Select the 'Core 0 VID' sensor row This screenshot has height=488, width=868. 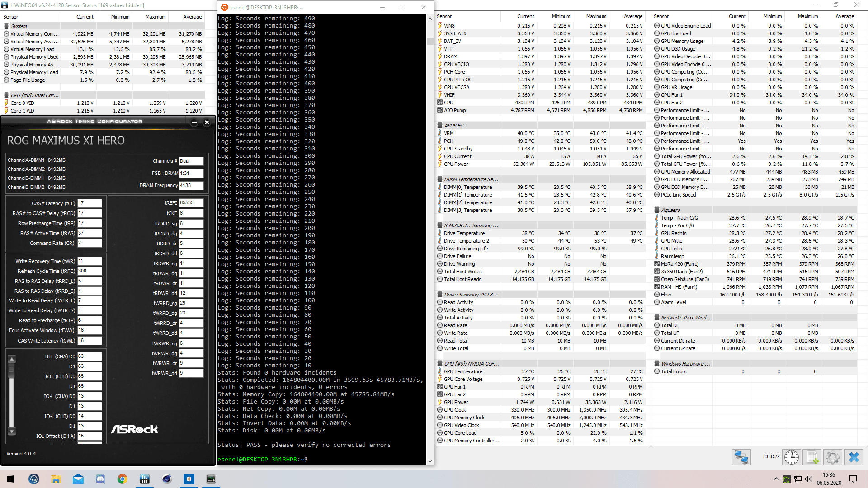click(103, 103)
